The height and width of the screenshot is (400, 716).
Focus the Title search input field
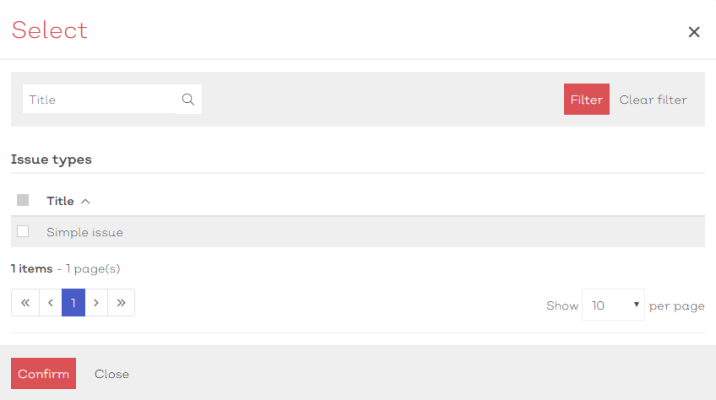click(99, 99)
